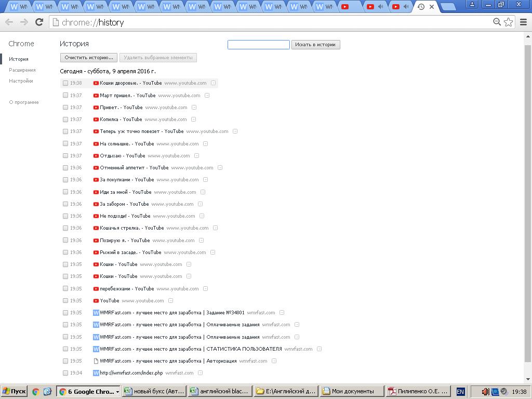Tick checkbox for На солнышке entry
Viewport: 532px width, 399px height.
tap(65, 144)
